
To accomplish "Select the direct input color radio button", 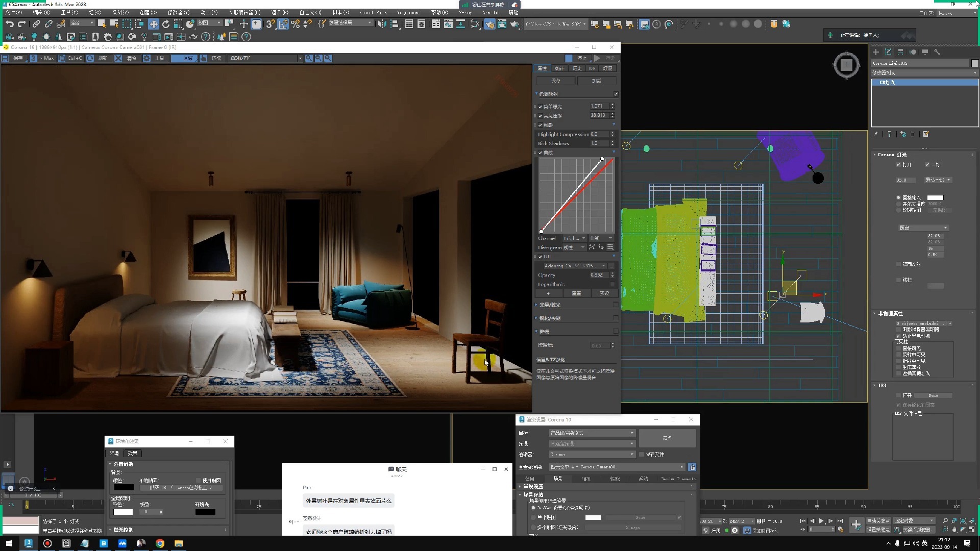I will [x=898, y=197].
